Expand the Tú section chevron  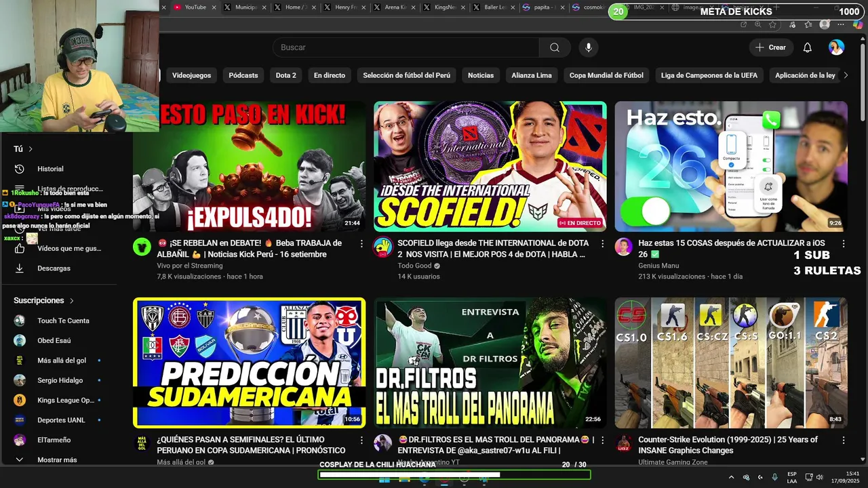pyautogui.click(x=31, y=149)
